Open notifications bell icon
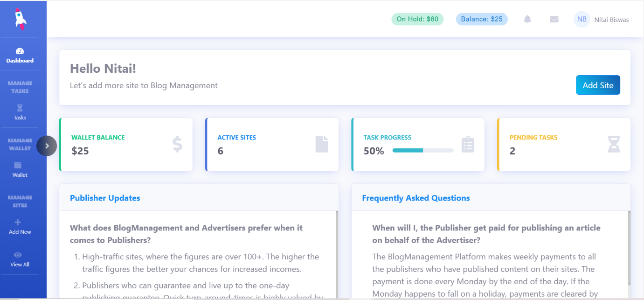This screenshot has height=300, width=644. pos(527,19)
